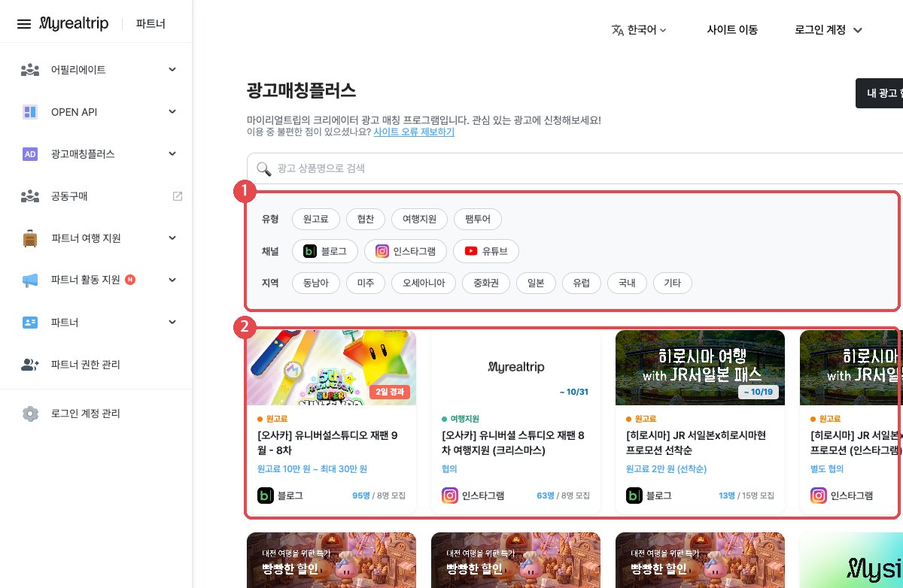Click the 원고료 10만 원 ~ 최대 30만 원 text
The height and width of the screenshot is (588, 903).
312,468
